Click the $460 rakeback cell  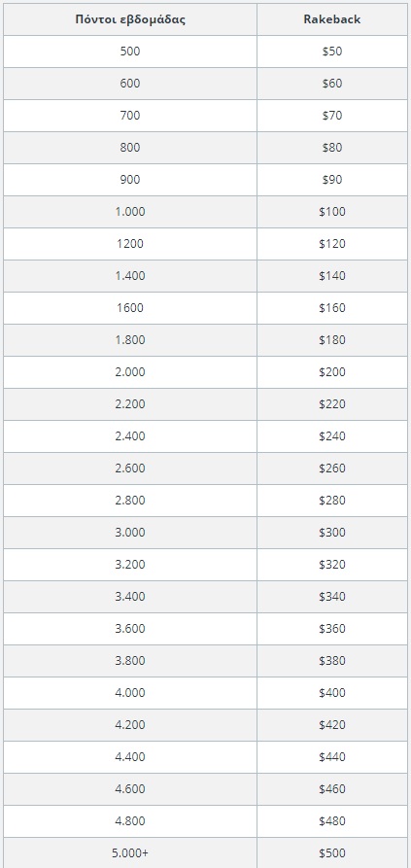coord(332,790)
